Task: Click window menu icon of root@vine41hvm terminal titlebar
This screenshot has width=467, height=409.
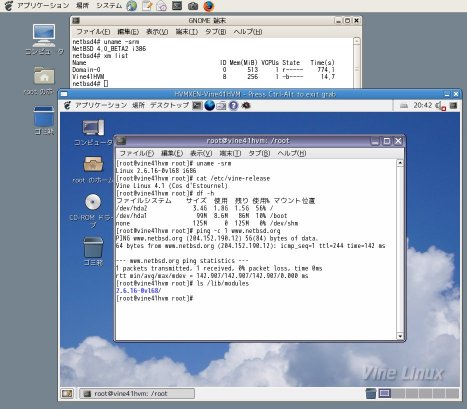Action: 121,141
